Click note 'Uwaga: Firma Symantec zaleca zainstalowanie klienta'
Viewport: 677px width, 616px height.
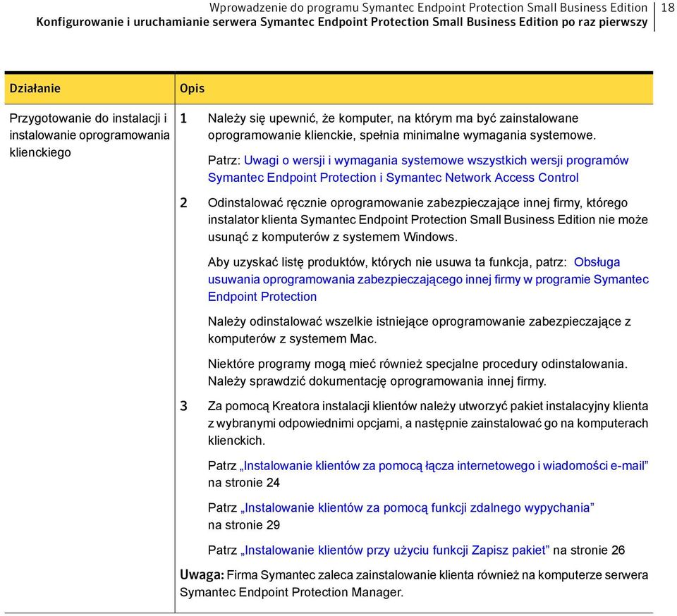414,584
